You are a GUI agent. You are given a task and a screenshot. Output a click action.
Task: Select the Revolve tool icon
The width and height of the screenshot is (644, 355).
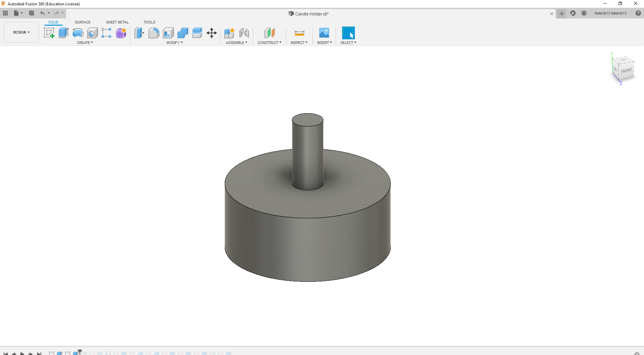[x=78, y=33]
